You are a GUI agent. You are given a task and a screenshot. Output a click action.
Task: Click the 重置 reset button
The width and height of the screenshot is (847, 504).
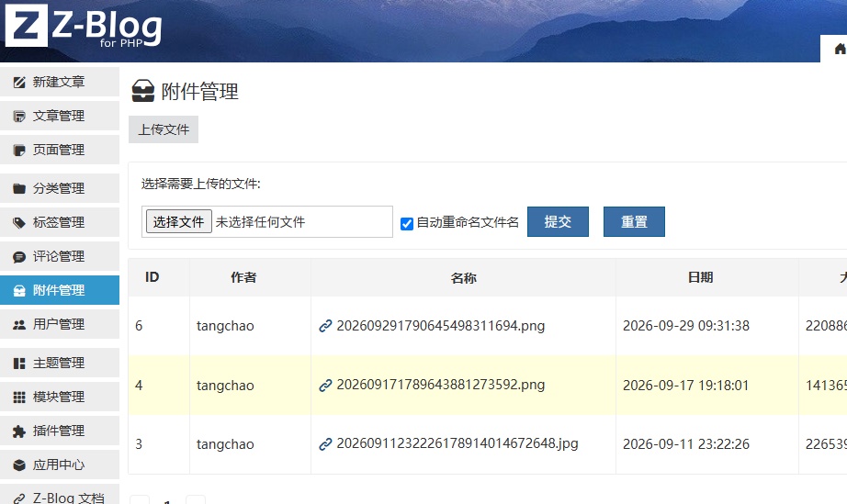coord(634,222)
